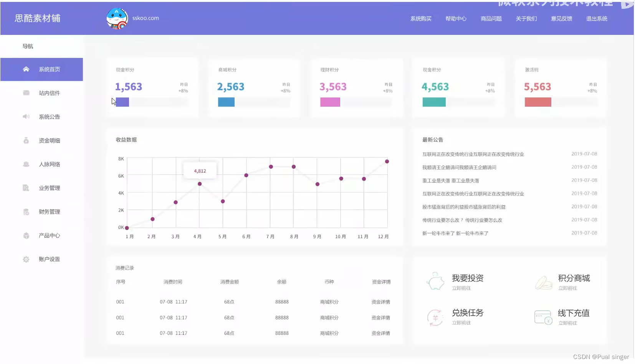Click the sskoo.com mascot logo
Screen dimensions: 635x364
click(117, 18)
